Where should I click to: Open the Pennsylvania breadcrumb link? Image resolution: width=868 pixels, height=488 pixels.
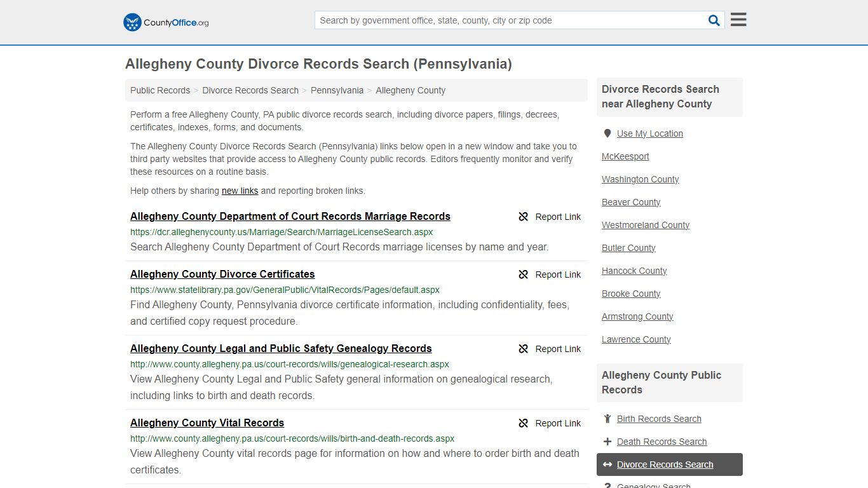tap(337, 90)
